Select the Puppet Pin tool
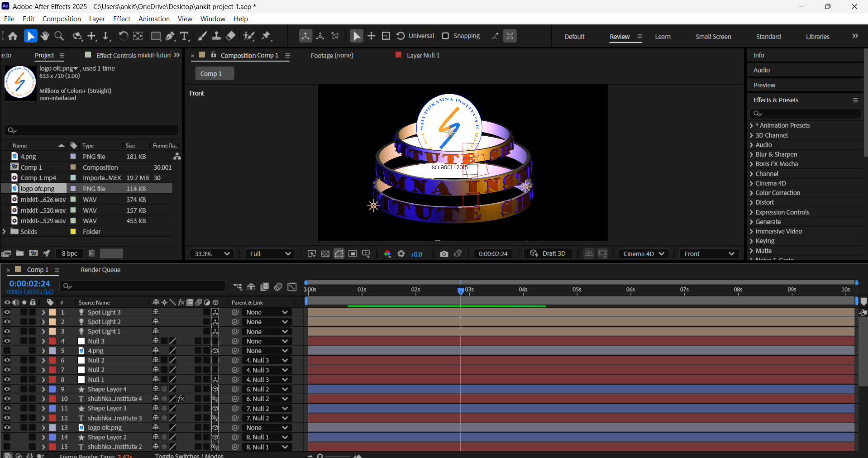Image resolution: width=868 pixels, height=458 pixels. click(266, 36)
